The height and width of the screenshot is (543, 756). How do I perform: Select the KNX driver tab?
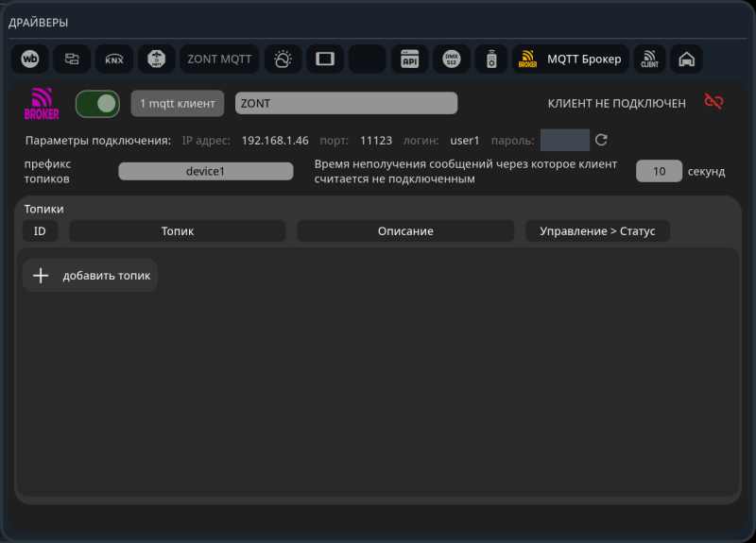tap(114, 59)
